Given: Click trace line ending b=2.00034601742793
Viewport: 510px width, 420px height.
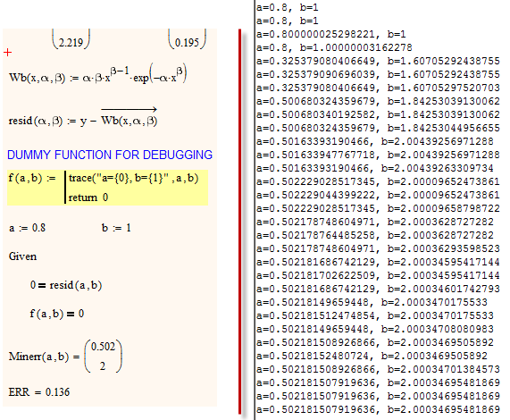Looking at the screenshot, I should [x=378, y=289].
